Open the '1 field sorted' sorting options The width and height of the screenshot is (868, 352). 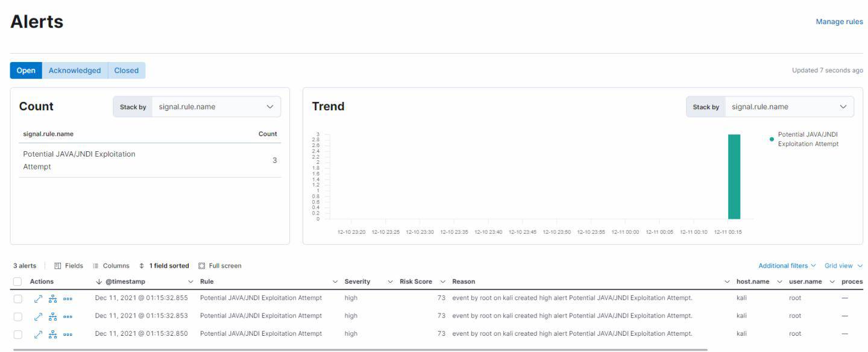click(163, 266)
